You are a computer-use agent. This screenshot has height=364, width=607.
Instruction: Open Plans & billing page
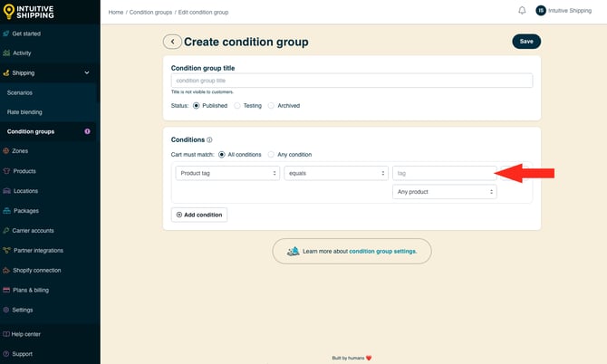[x=31, y=290]
